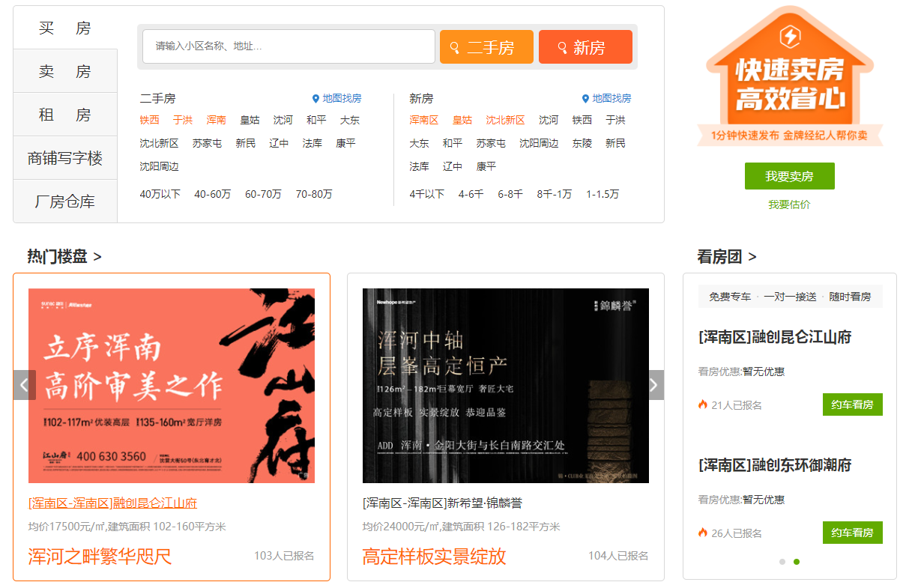Click the map pin icon beside 新房 地图找房
Screen dimensions: 912x588
[x=585, y=99]
